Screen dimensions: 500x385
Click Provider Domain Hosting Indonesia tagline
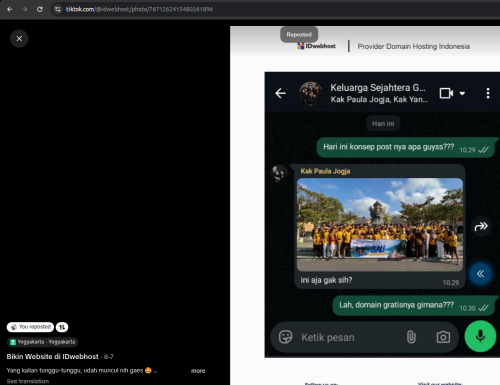point(414,46)
